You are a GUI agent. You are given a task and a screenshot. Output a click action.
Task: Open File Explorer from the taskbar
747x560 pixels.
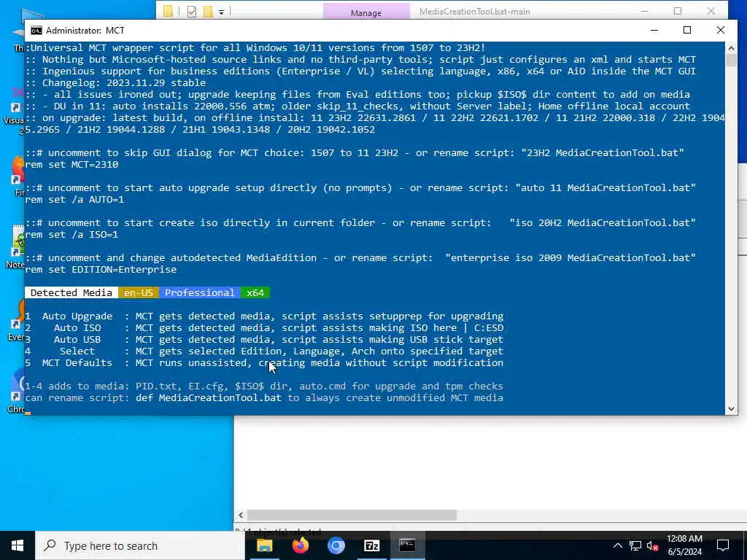point(264,545)
